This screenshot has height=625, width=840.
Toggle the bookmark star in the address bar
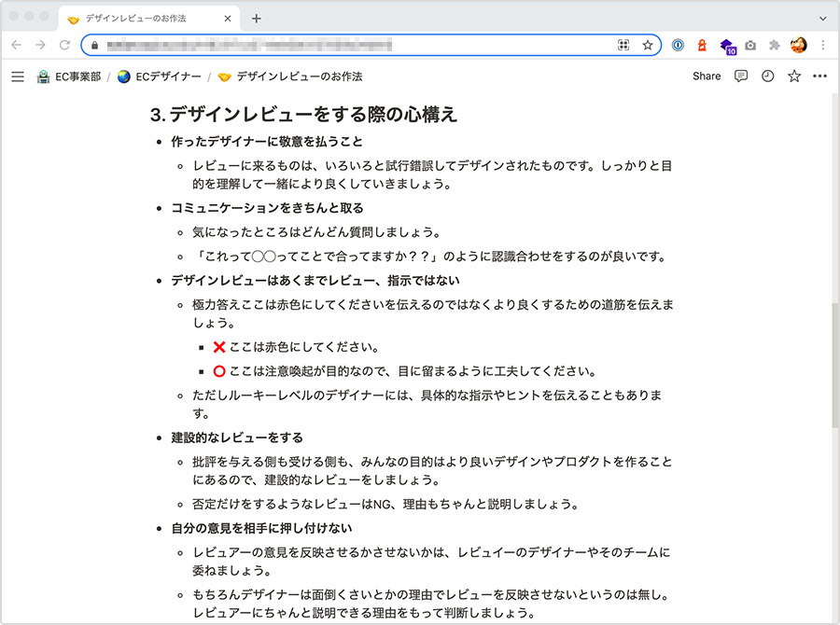(x=649, y=44)
